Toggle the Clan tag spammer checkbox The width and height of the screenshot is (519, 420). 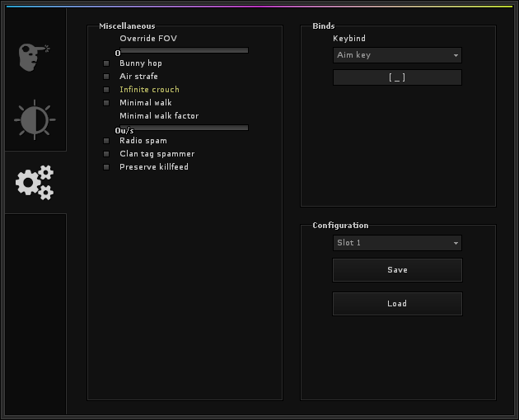[106, 154]
